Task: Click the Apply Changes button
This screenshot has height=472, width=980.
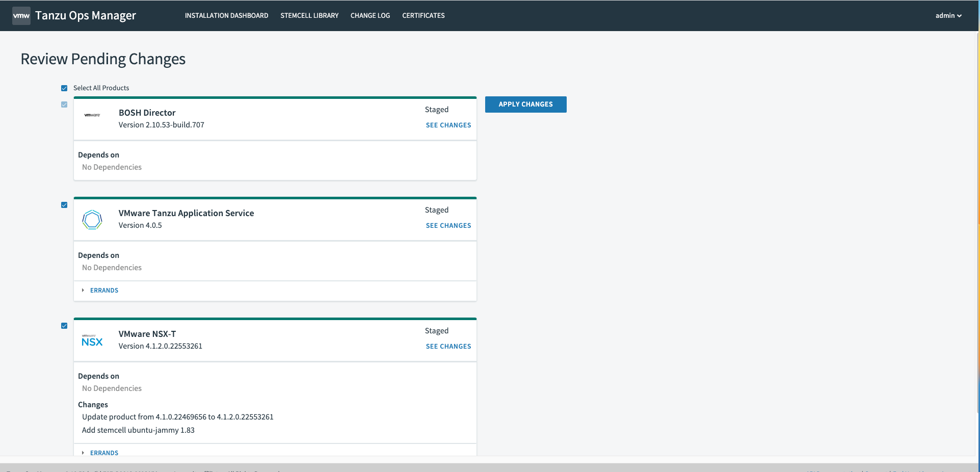Action: tap(525, 104)
